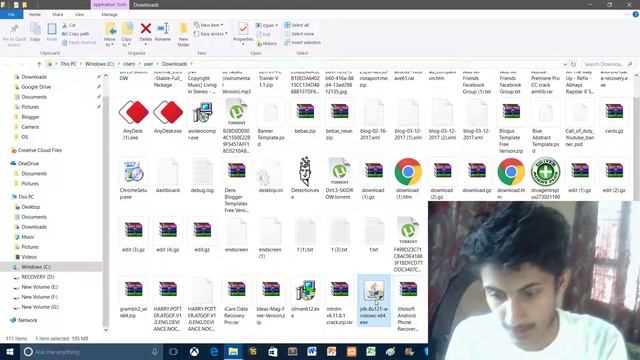
Task: Open Word from the taskbar
Action: point(311,352)
